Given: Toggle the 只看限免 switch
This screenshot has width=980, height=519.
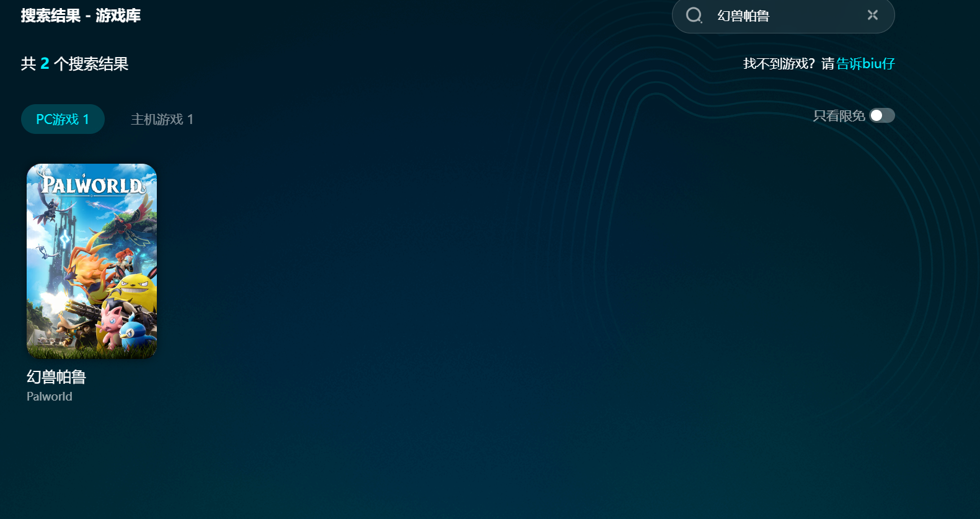Looking at the screenshot, I should 882,115.
